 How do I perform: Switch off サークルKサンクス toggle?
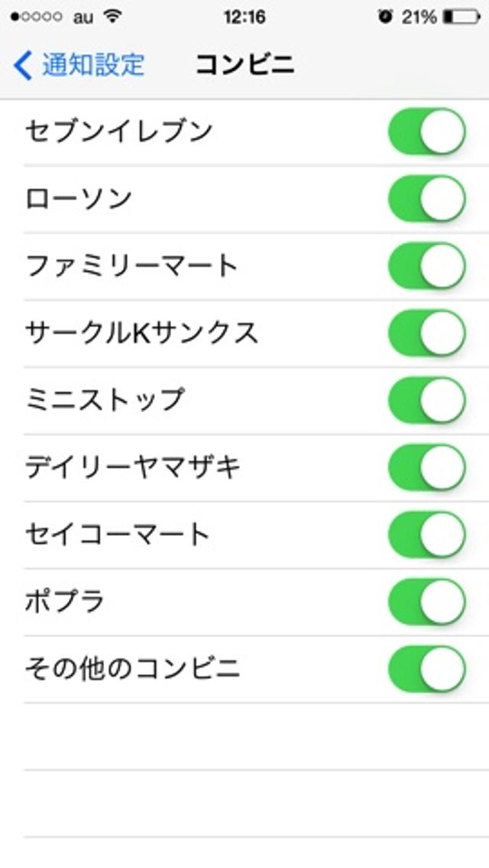tap(426, 333)
